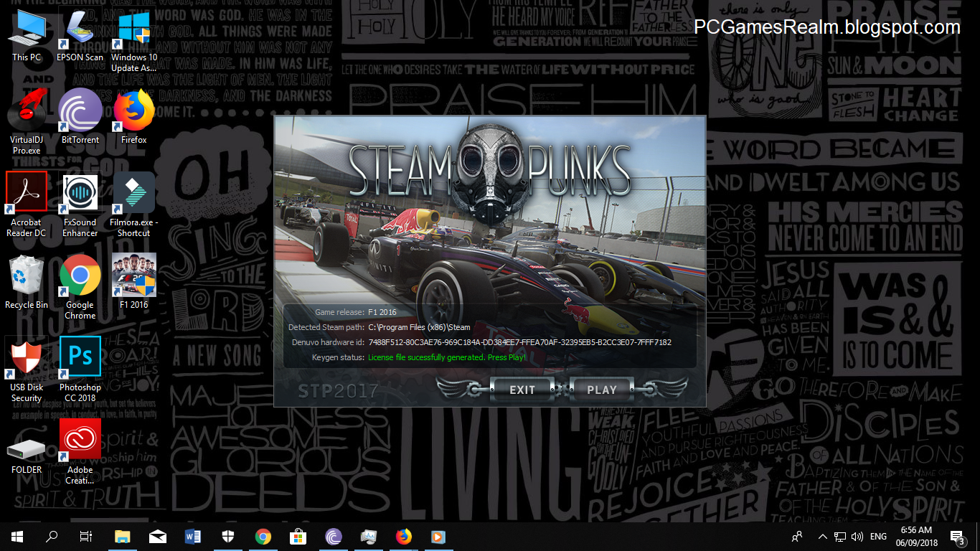Select the Windows 10 Update Assistant shortcut
This screenshot has height=551, width=980.
tap(134, 42)
